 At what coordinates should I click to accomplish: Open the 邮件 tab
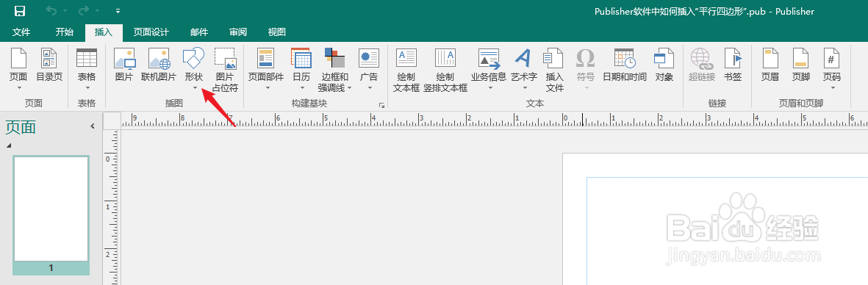pyautogui.click(x=199, y=32)
